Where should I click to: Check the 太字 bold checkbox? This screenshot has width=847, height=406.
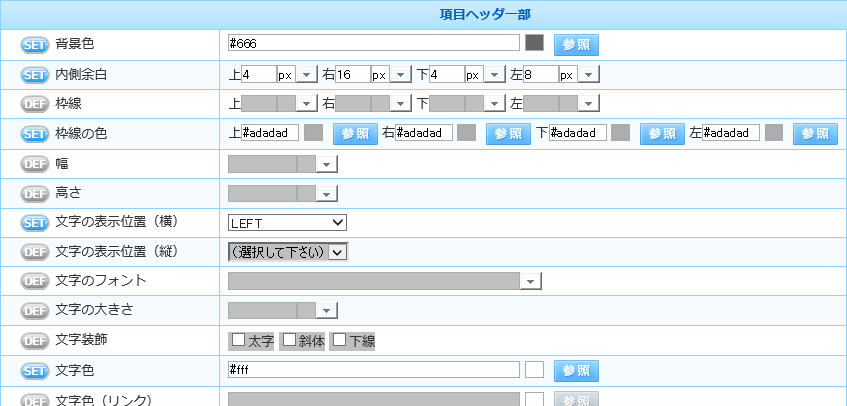(238, 340)
